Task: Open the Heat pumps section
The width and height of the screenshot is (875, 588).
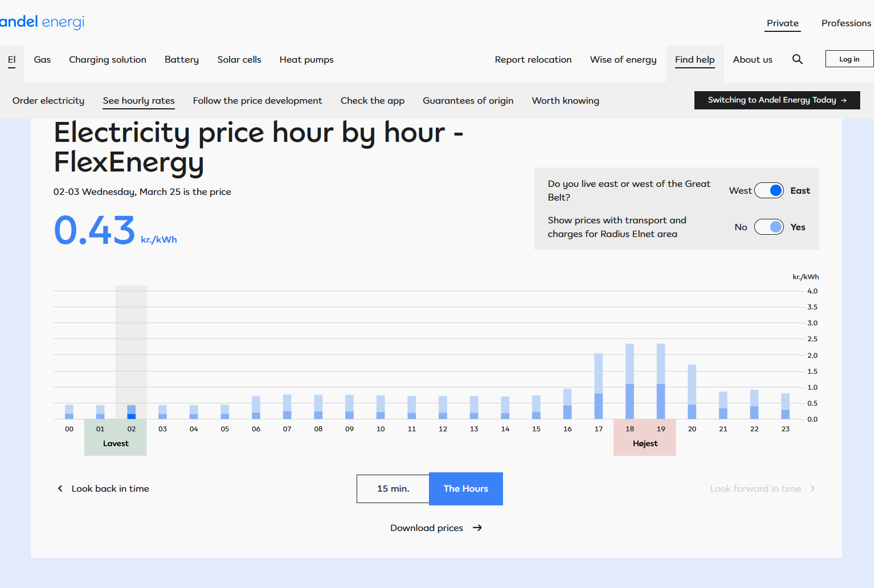Action: coord(306,60)
